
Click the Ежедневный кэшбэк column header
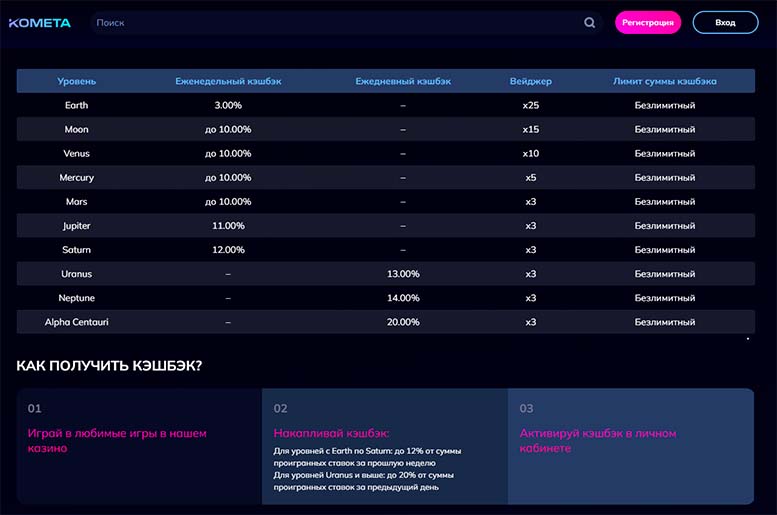tap(403, 81)
